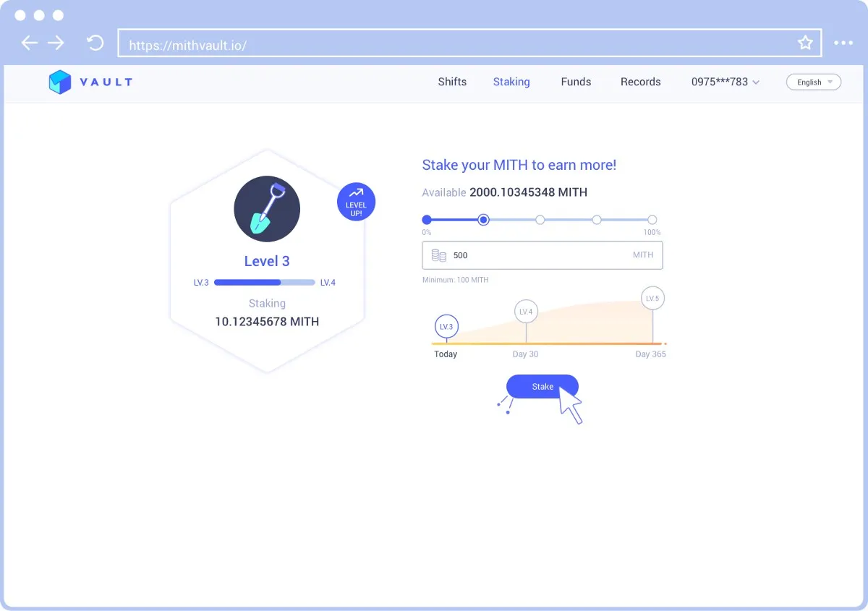Click the 10.12345678 MITH staking value

267,321
